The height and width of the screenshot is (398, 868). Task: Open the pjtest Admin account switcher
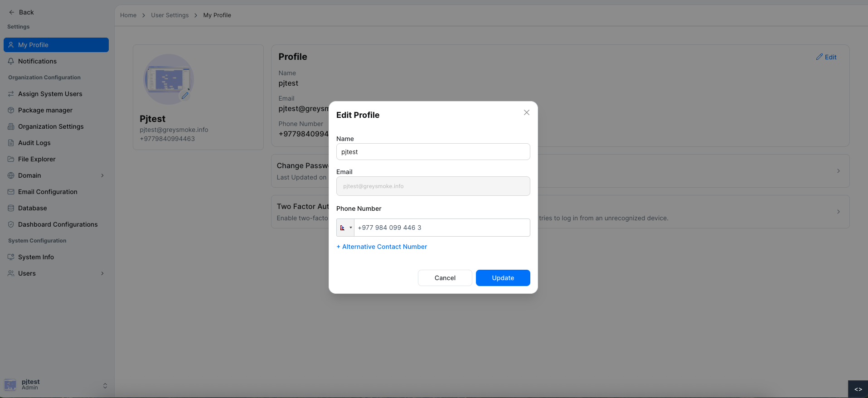click(105, 385)
